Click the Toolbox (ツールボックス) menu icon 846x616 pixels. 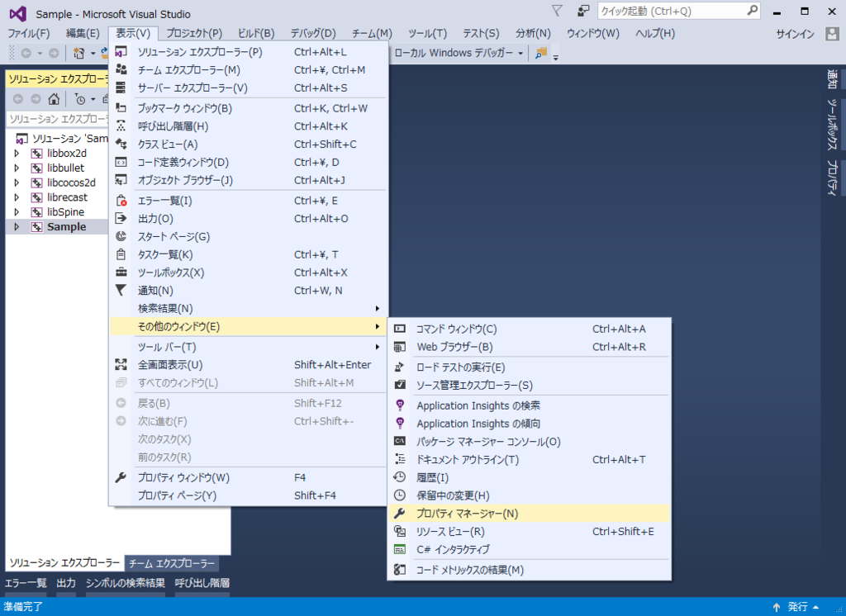click(x=121, y=272)
